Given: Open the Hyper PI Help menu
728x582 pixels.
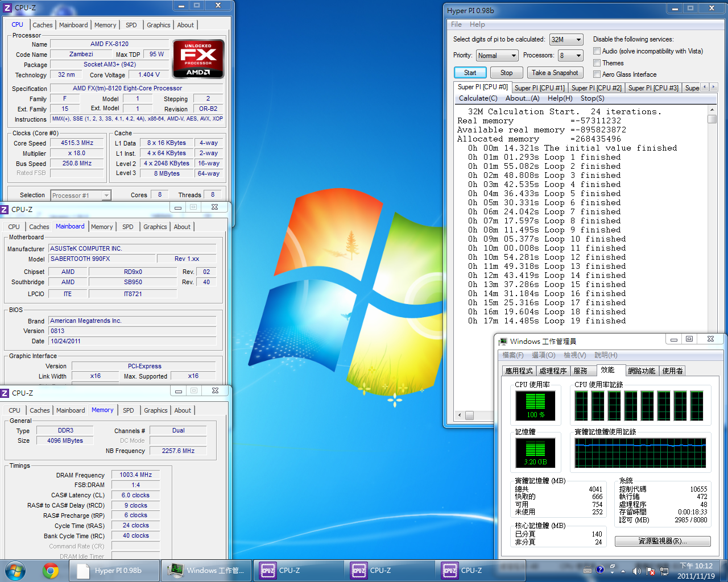Looking at the screenshot, I should pyautogui.click(x=477, y=24).
